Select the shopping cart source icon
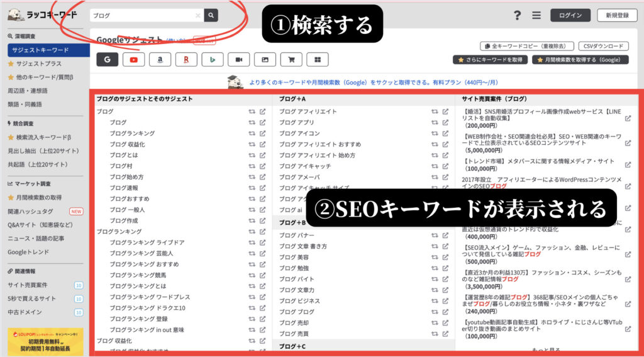644x357 pixels. pos(291,60)
